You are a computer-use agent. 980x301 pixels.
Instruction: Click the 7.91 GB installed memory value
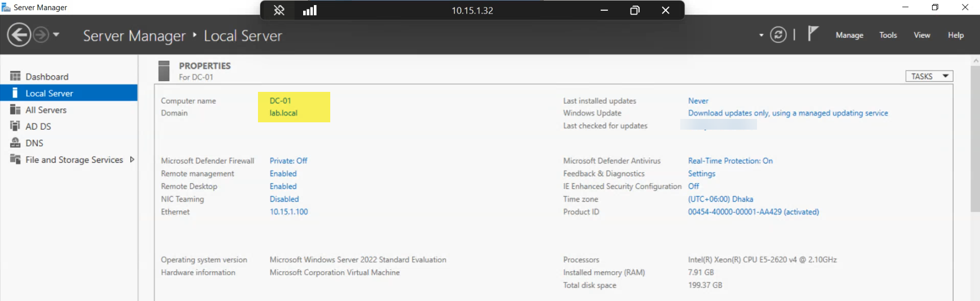pyautogui.click(x=701, y=273)
